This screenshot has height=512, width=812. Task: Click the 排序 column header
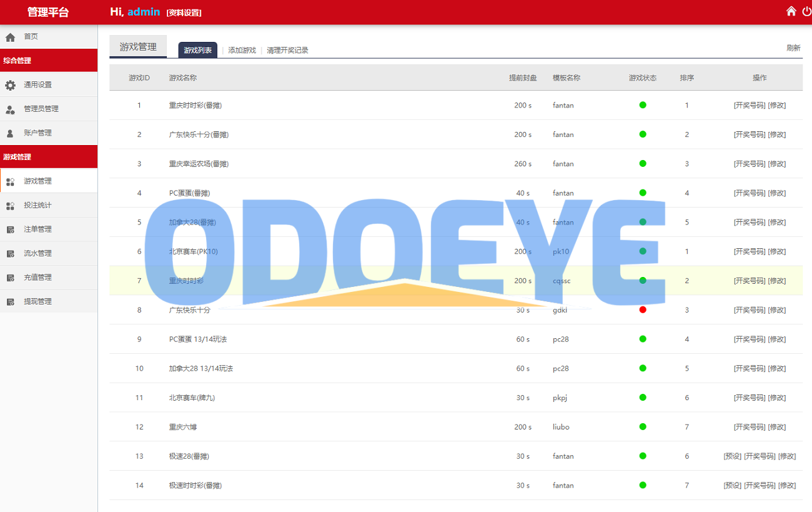coord(687,78)
